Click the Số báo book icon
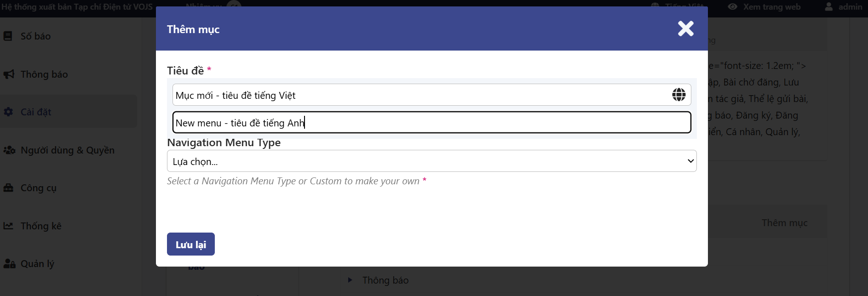Image resolution: width=868 pixels, height=296 pixels. 8,36
